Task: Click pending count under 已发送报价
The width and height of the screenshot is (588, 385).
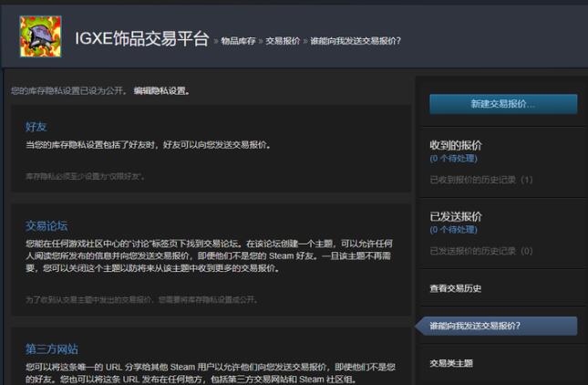Action: [453, 230]
